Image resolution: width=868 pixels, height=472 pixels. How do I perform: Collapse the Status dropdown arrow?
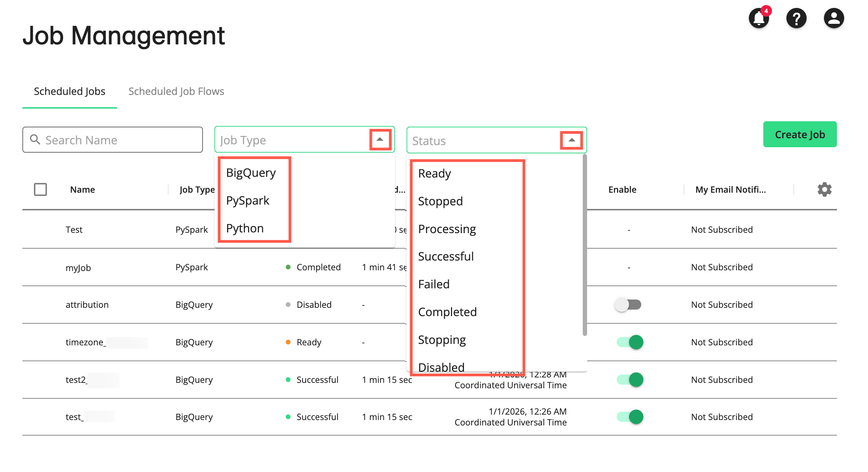click(572, 140)
